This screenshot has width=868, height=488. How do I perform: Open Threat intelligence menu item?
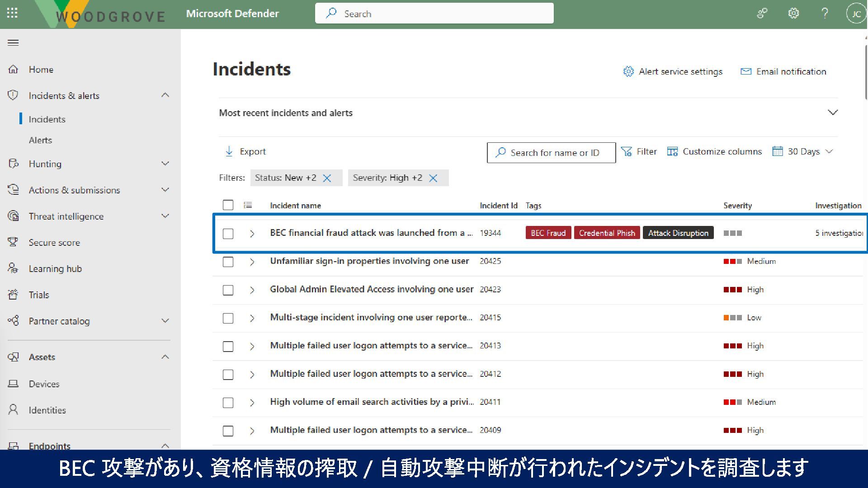coord(66,216)
